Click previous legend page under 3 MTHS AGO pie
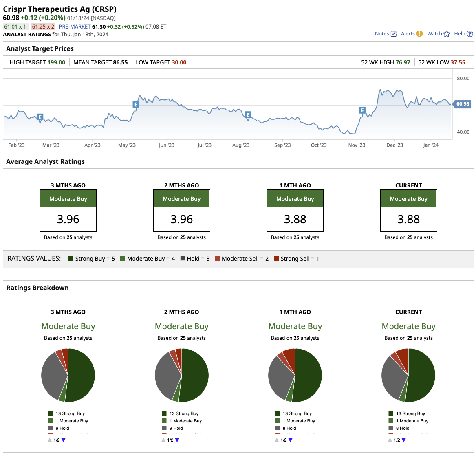The width and height of the screenshot is (476, 453). coord(50,440)
